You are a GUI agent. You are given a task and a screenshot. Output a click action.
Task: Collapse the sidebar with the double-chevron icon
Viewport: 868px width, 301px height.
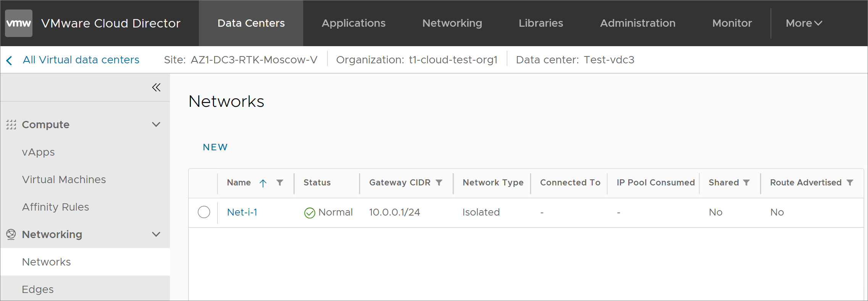pyautogui.click(x=156, y=87)
